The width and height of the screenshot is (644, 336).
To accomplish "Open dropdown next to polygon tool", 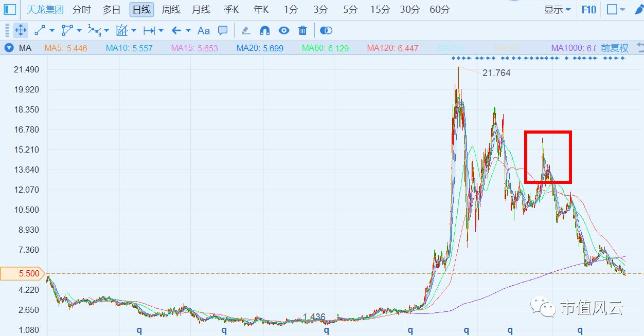I will tap(79, 31).
